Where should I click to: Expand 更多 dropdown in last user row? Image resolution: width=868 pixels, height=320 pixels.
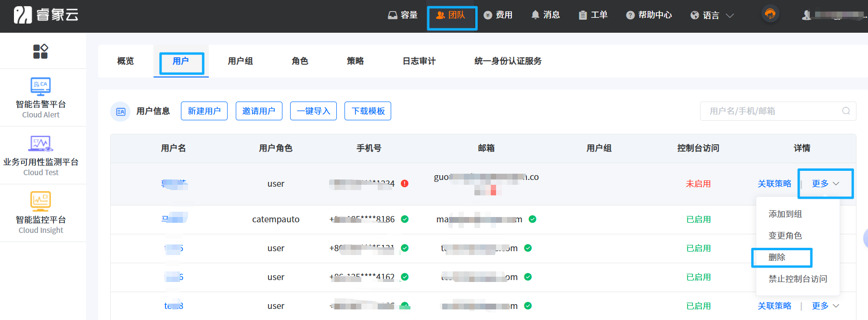(x=825, y=306)
